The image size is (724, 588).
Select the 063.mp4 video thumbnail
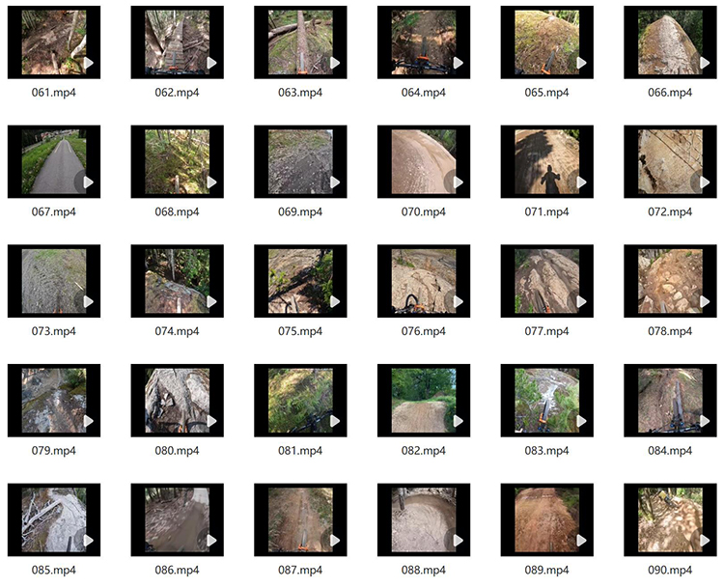300,42
